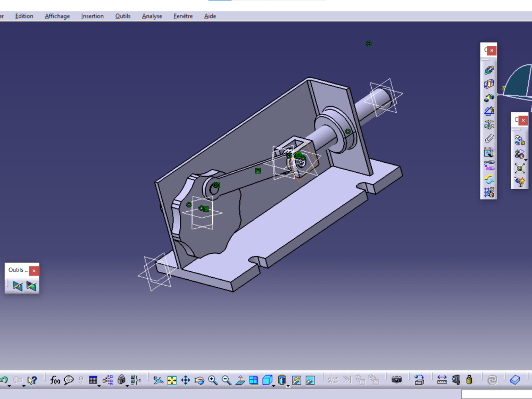Take an instant capture with the camera icon
This screenshot has width=532, height=399.
(x=396, y=380)
